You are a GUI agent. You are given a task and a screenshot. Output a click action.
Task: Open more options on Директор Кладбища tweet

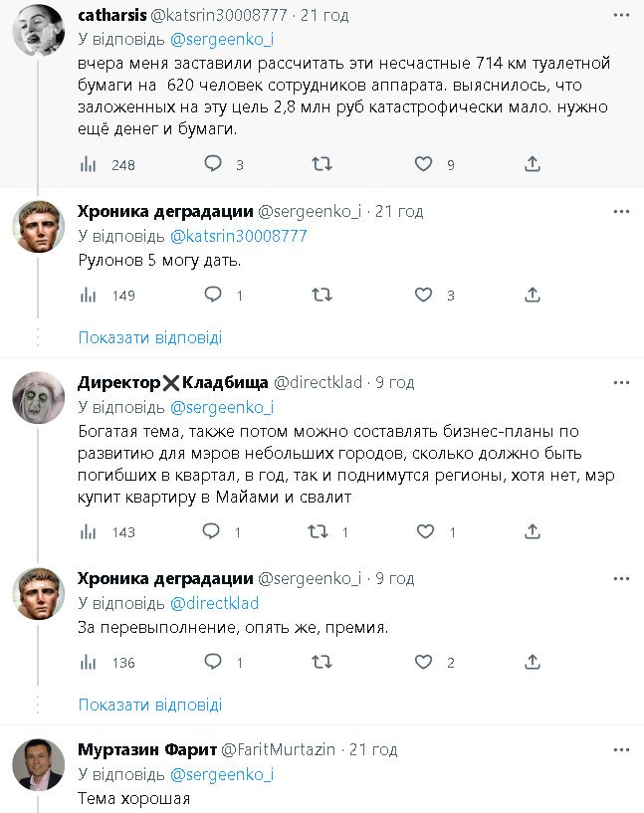pos(622,382)
